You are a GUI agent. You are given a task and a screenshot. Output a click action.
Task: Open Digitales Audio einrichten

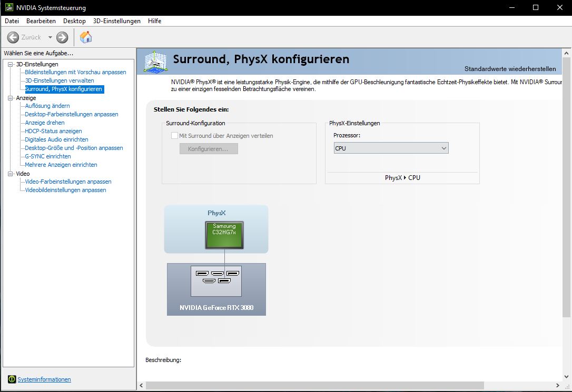click(56, 139)
